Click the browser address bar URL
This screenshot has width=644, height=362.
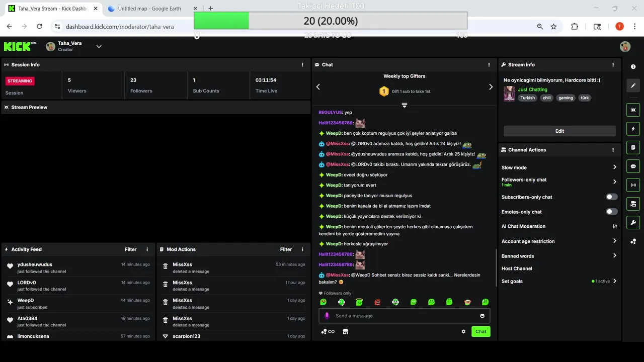[120, 27]
